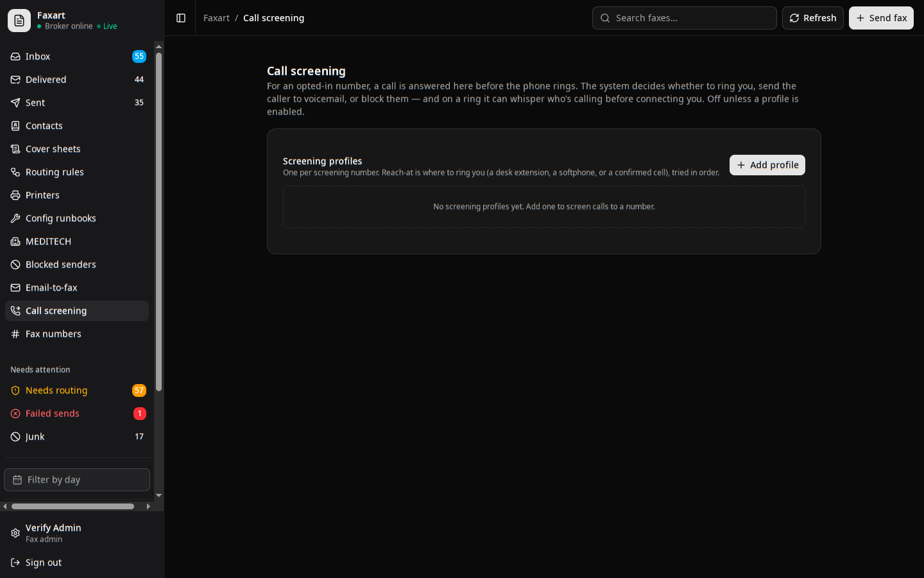Image resolution: width=924 pixels, height=578 pixels.
Task: Toggle the sidebar panel icon
Action: 181,18
